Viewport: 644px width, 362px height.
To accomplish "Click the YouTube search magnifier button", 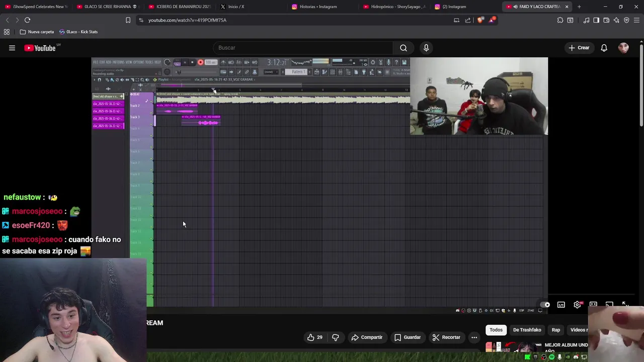I will [403, 48].
